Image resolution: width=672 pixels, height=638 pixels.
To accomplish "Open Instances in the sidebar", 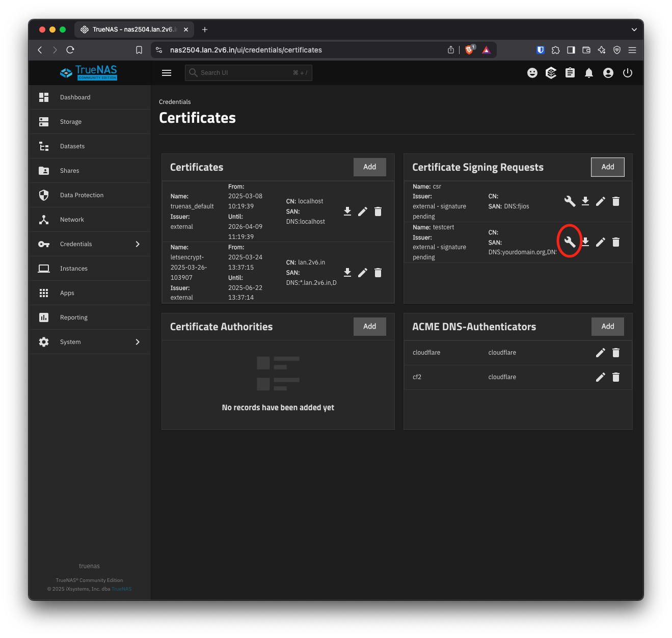I will tap(90, 269).
